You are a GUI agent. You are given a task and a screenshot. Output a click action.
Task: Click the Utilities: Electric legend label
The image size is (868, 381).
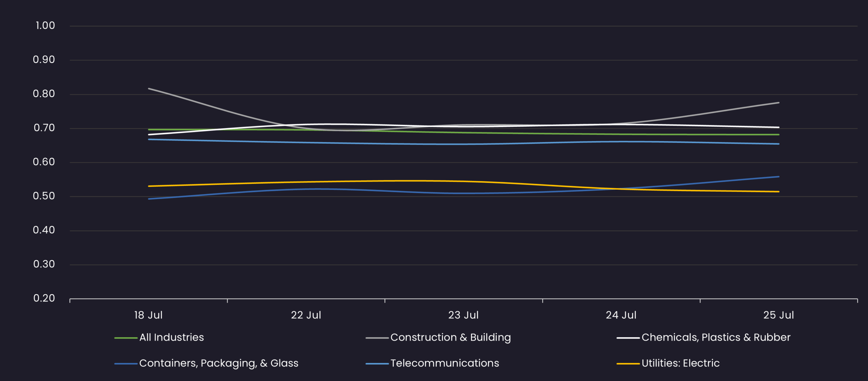click(x=680, y=363)
